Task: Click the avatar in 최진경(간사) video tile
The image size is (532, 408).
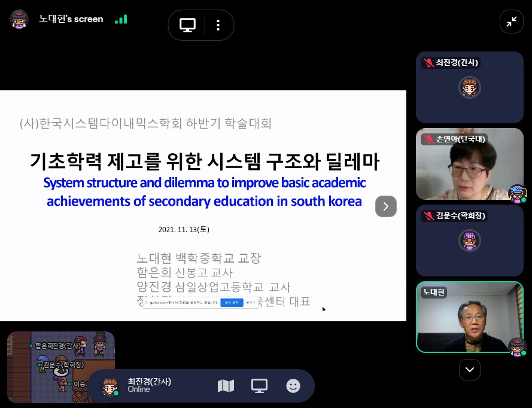Action: [469, 88]
